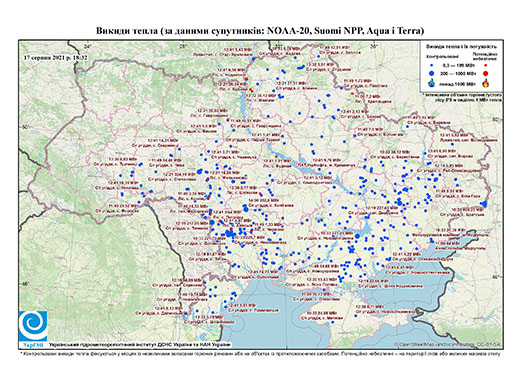Open the OpenStreetMap contributors attribution
This screenshot has height=368, width=520.
[x=448, y=344]
